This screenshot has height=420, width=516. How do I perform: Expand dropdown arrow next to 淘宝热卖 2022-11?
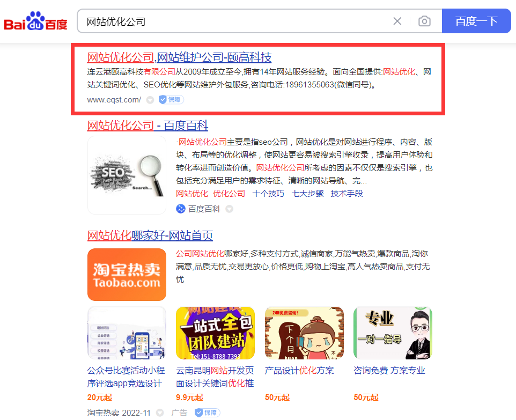click(160, 412)
